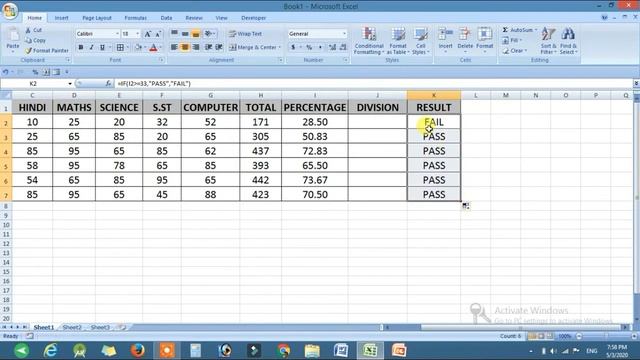Apply fill color with paint bucket
The image size is (640, 360).
[138, 47]
